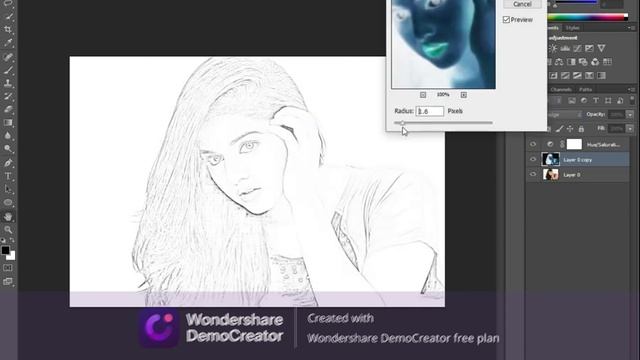Add a Levels adjustment

tap(565, 48)
